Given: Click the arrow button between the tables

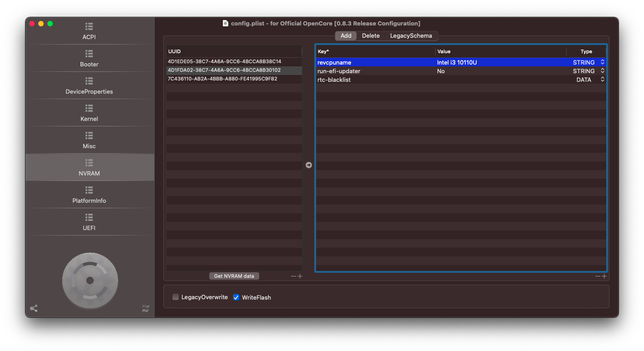Looking at the screenshot, I should (309, 165).
